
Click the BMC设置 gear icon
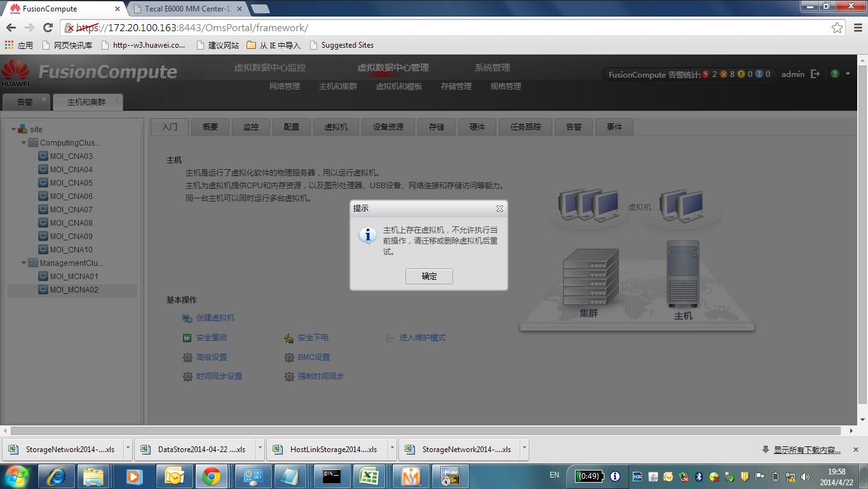pyautogui.click(x=288, y=357)
